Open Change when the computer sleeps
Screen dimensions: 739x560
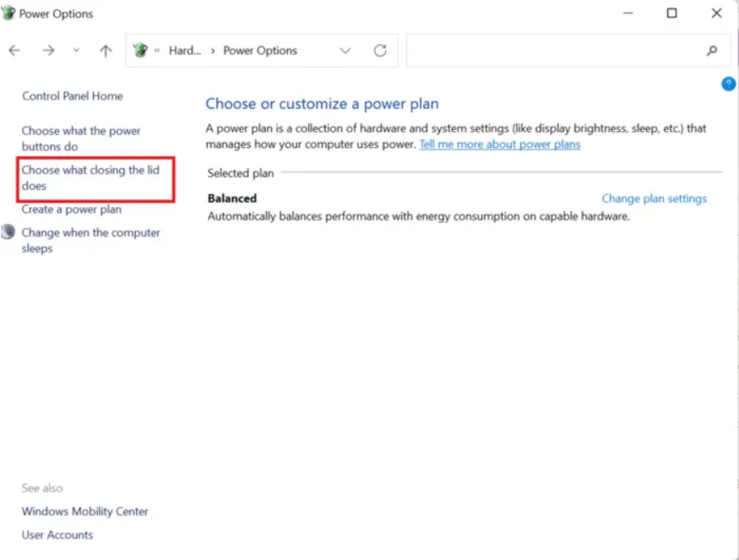pos(90,240)
